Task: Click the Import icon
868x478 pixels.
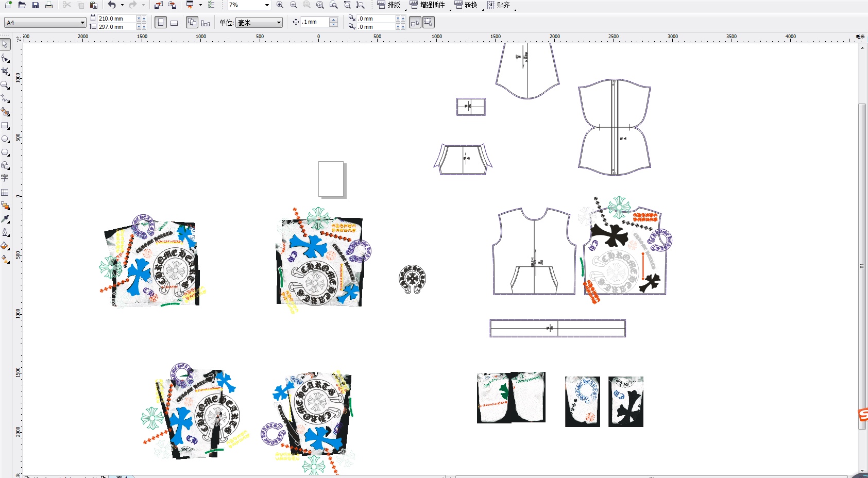Action: point(159,5)
